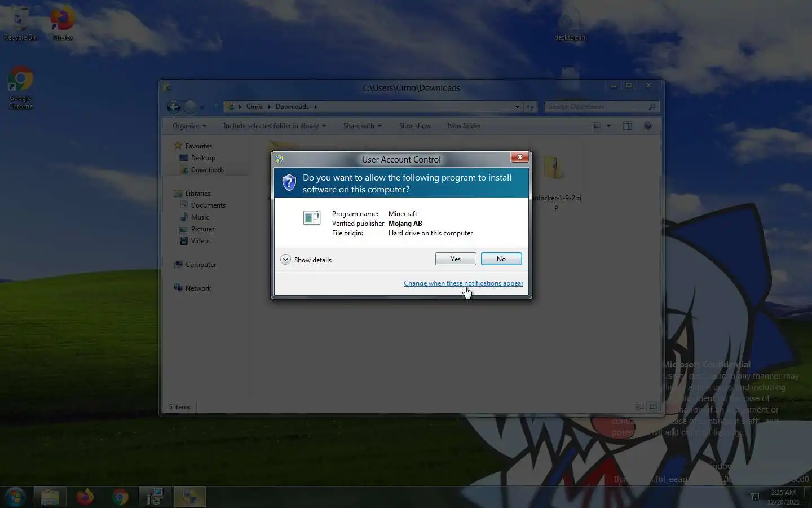Click Yes in User Account Control dialog
Viewport: 812px width, 508px height.
(456, 259)
